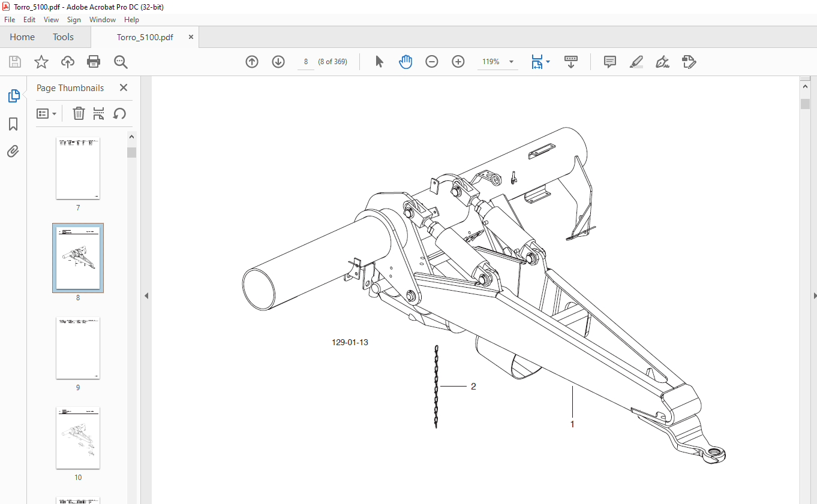Delete selected page with trash icon
The image size is (817, 504).
(79, 113)
